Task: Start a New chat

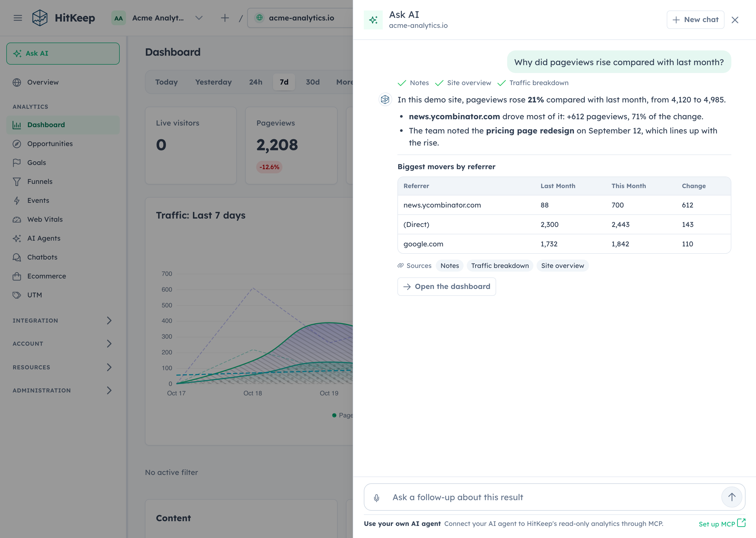Action: tap(695, 19)
